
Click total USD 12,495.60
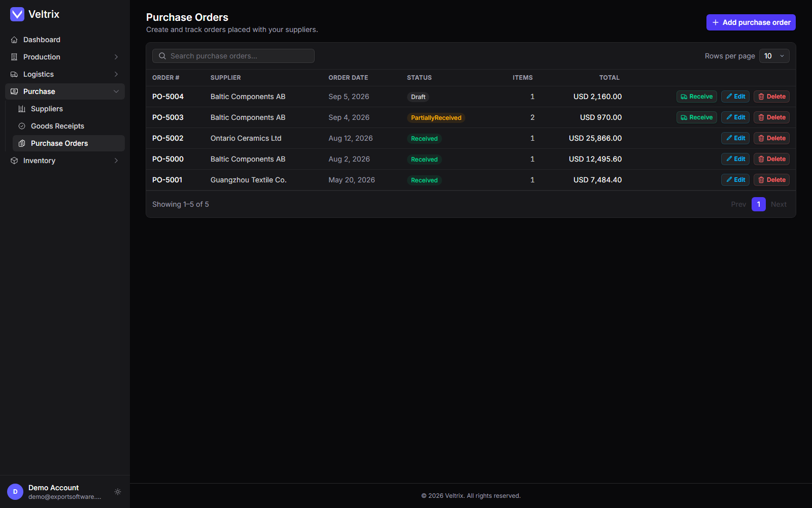click(595, 159)
